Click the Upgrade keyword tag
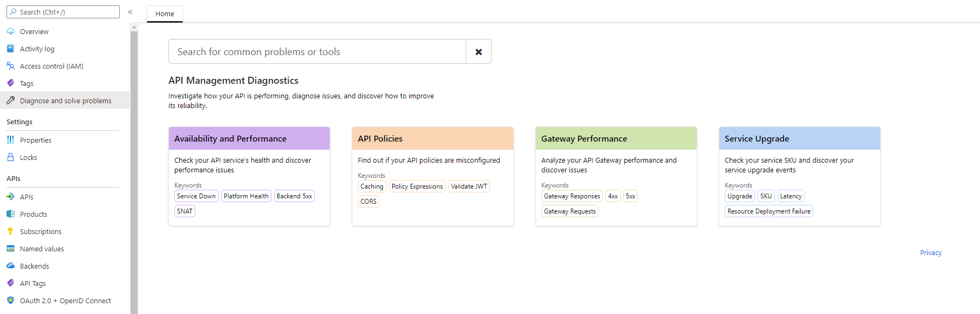 (x=740, y=196)
